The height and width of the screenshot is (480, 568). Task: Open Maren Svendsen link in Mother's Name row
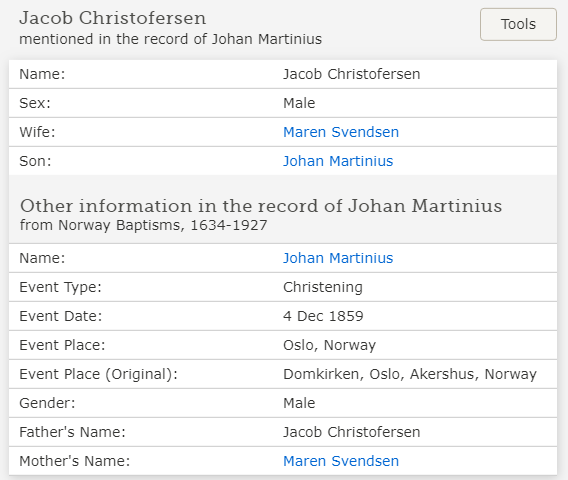coord(341,461)
